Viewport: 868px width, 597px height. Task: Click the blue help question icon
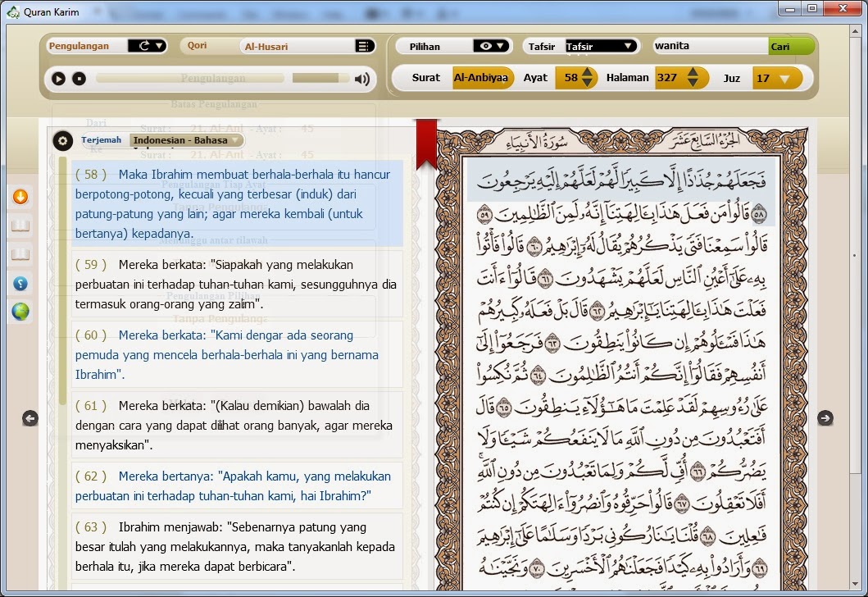(x=20, y=284)
